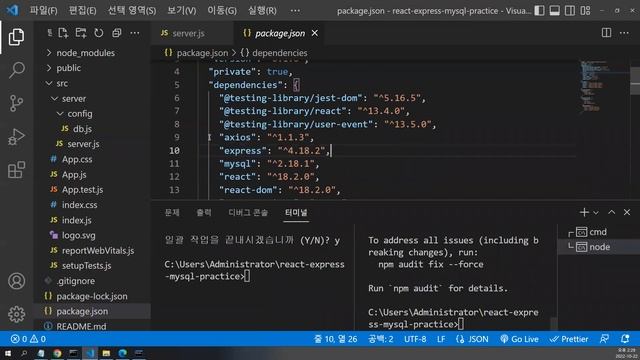Click the code minimap preview

tap(604, 86)
